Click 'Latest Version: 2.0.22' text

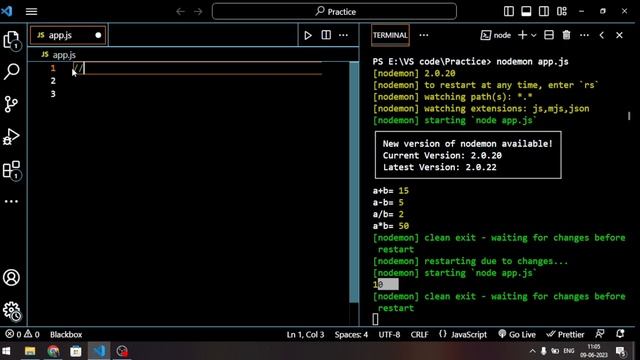coord(440,167)
